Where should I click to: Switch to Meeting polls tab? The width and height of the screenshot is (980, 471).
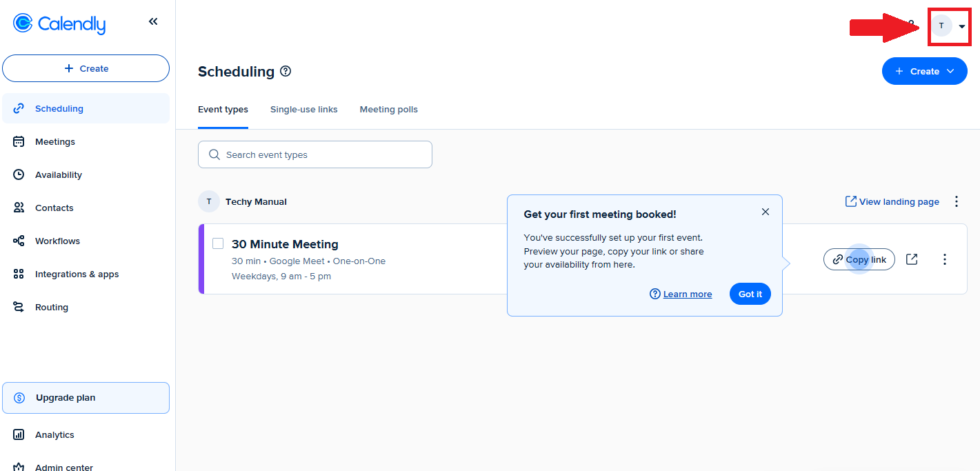(388, 110)
